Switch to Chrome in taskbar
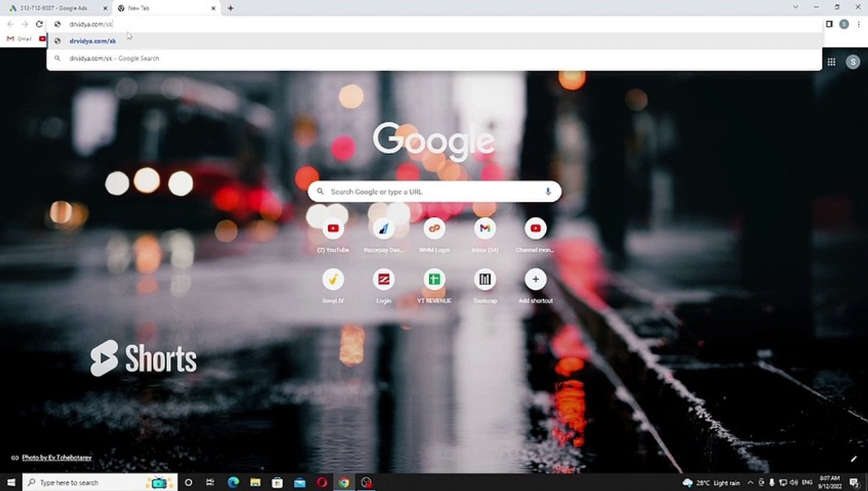The height and width of the screenshot is (491, 868). (344, 482)
